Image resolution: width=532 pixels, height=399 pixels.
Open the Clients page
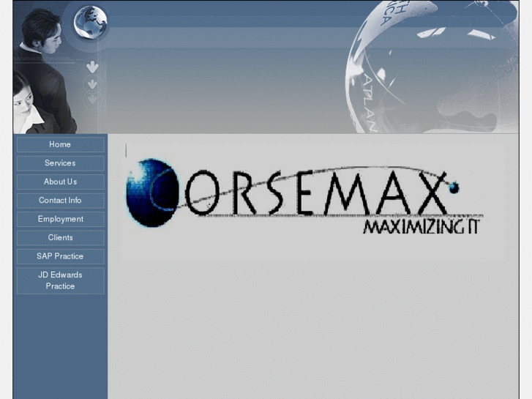(x=61, y=238)
